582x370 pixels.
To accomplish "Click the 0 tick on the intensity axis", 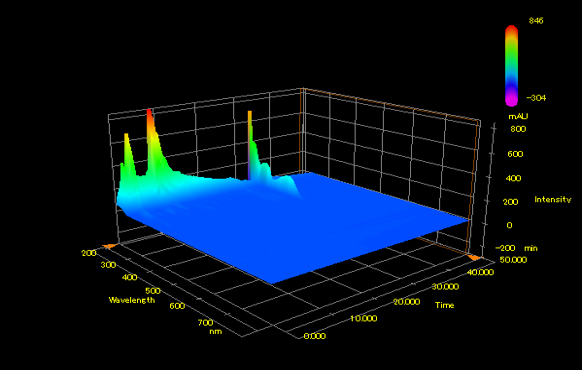I will [x=509, y=225].
